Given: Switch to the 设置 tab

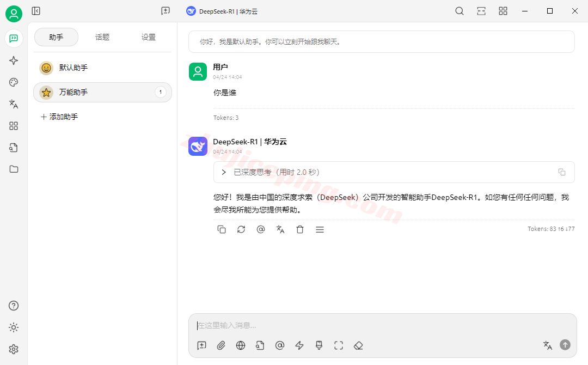Looking at the screenshot, I should click(x=149, y=37).
